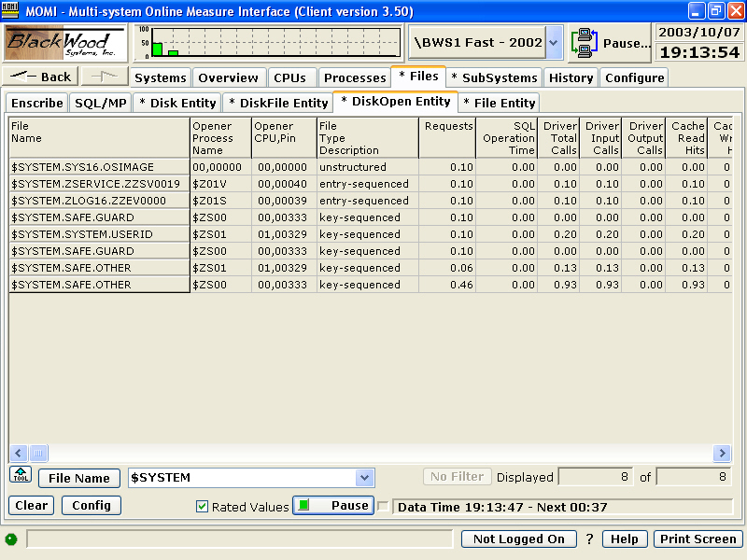Select the $SYSTEM.SAFE.GUARD row for $ZS00
Image resolution: width=747 pixels, height=560 pixels.
click(98, 217)
